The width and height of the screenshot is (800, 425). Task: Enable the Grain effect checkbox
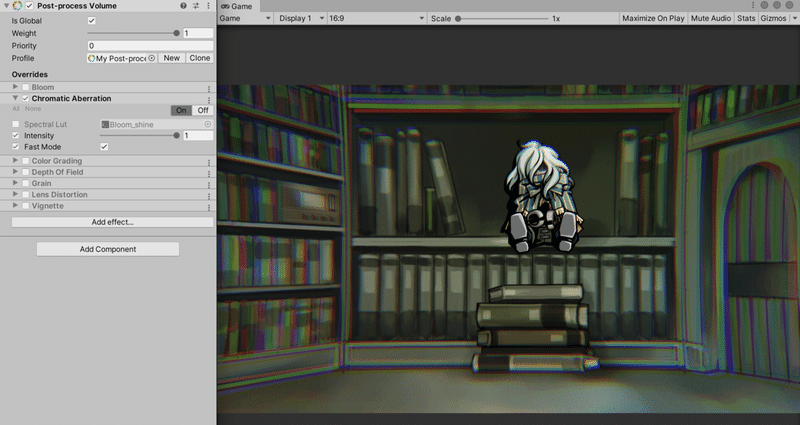(x=26, y=183)
